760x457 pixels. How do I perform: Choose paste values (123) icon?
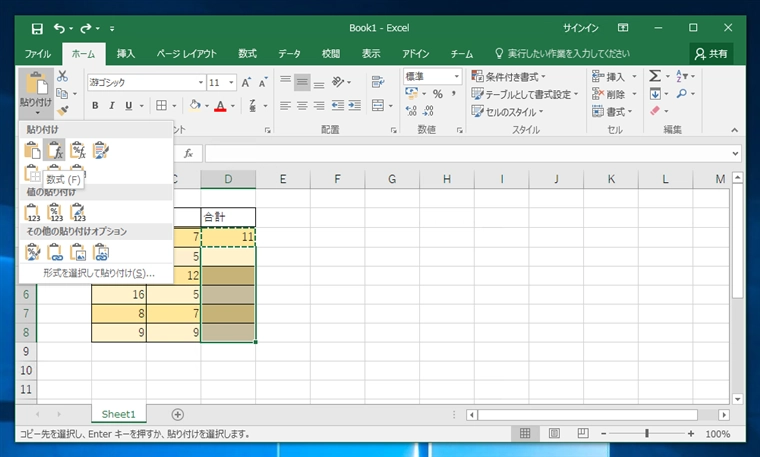coord(32,212)
